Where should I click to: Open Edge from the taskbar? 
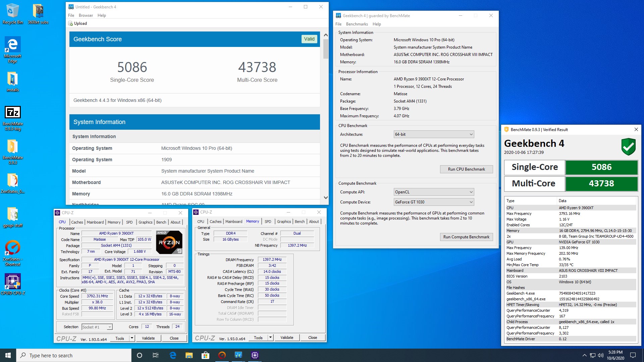click(173, 355)
